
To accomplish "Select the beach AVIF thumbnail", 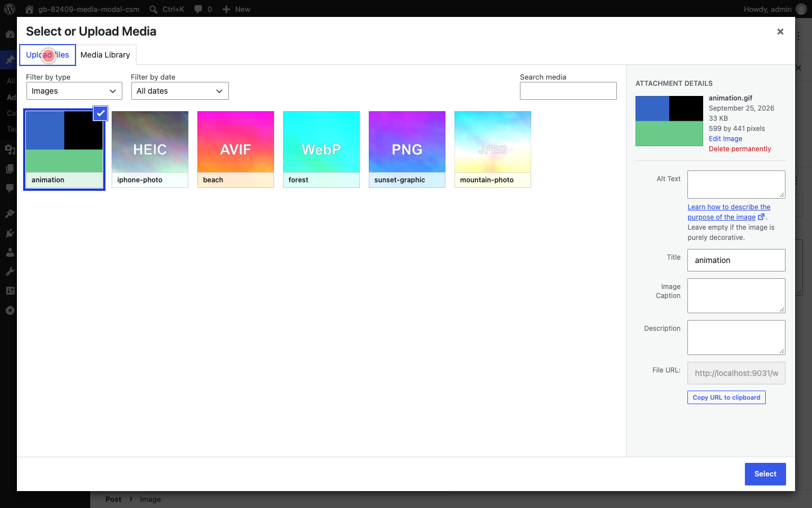I will click(236, 150).
